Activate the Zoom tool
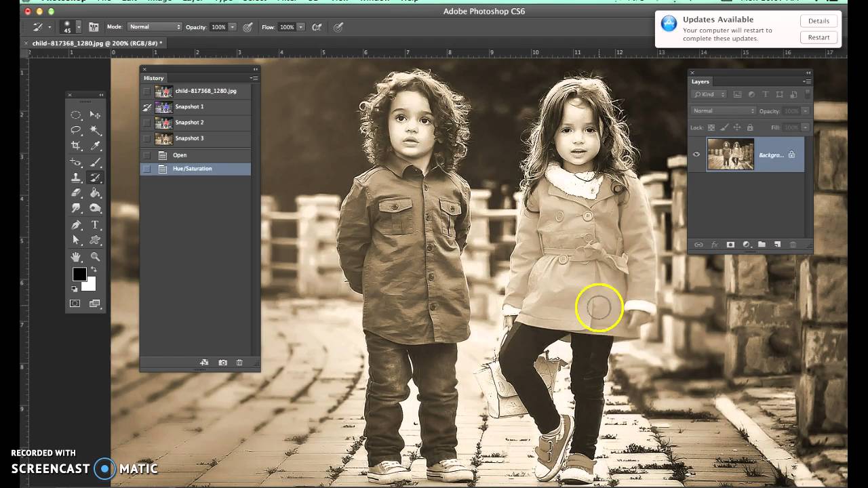Image resolution: width=868 pixels, height=488 pixels. pyautogui.click(x=95, y=257)
